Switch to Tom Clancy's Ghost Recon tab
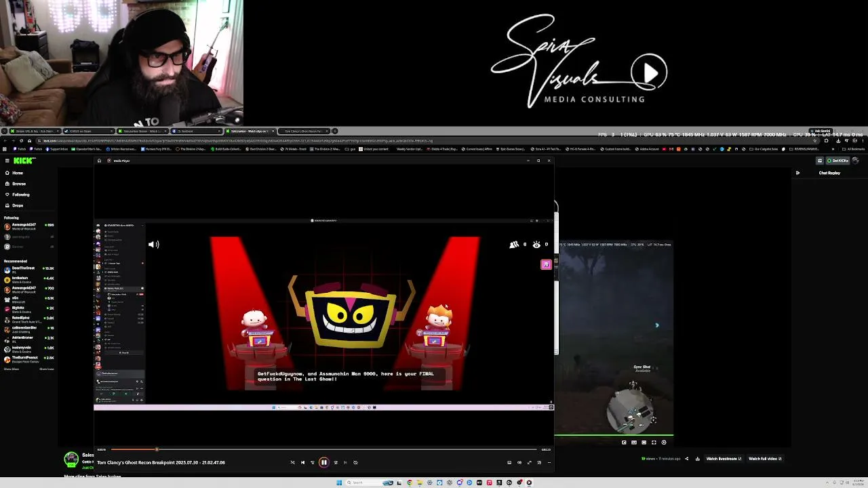Screen dimensions: 868x488 (303, 131)
